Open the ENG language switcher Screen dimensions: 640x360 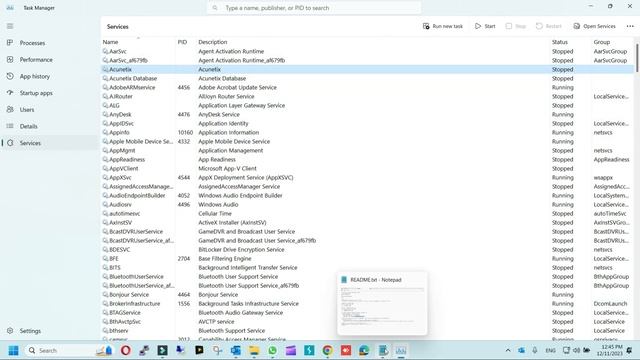tap(550, 350)
